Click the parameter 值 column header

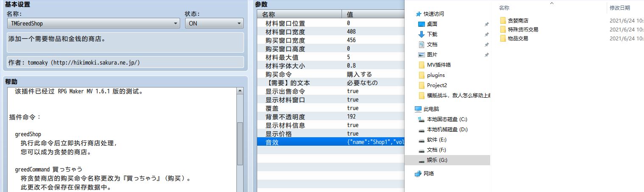click(x=373, y=14)
